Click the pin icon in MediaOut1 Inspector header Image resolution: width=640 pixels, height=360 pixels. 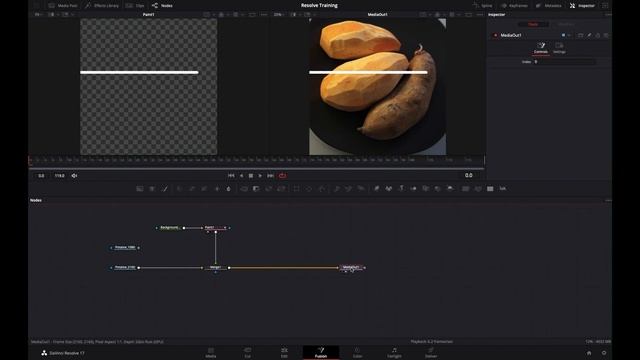(x=589, y=36)
